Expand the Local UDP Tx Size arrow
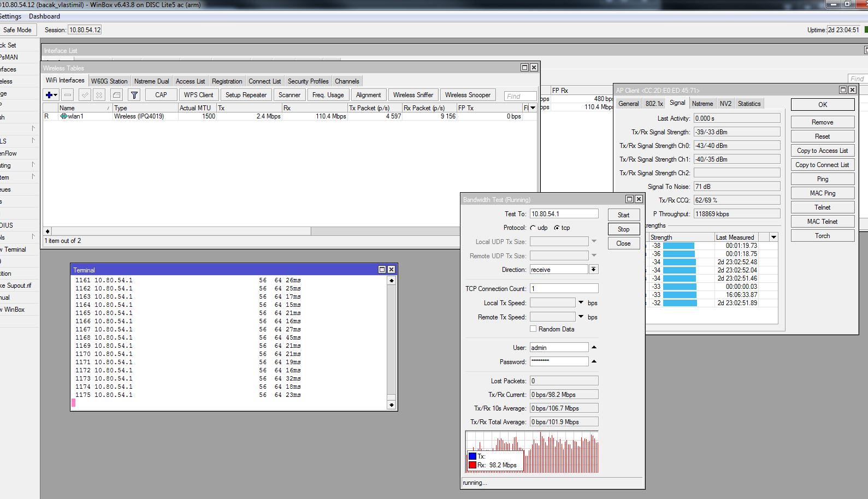868x499 pixels. 594,241
